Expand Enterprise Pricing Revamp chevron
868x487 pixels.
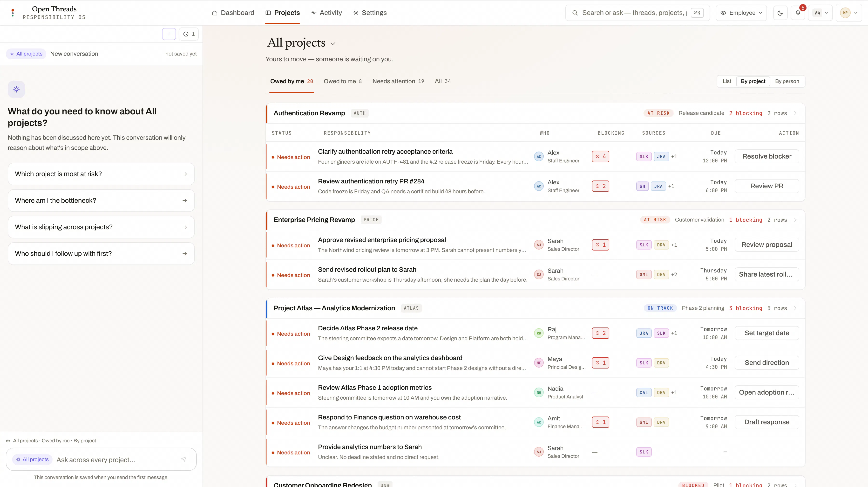coord(795,220)
